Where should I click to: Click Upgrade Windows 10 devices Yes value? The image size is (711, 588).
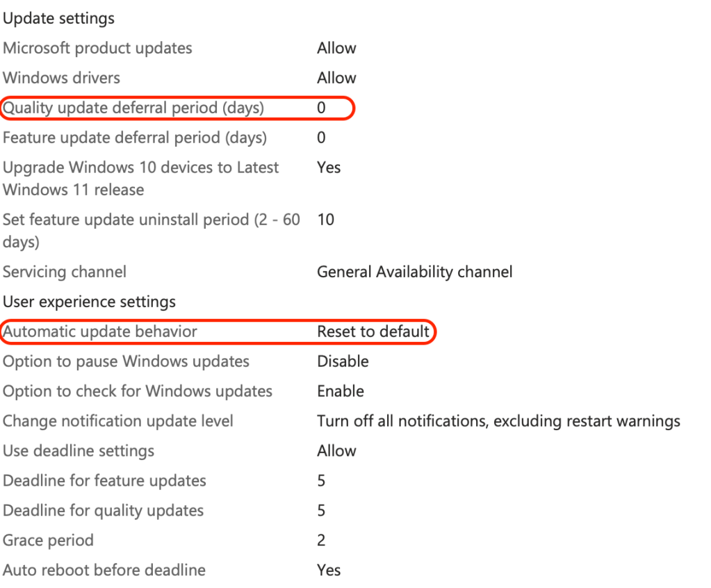coord(329,168)
